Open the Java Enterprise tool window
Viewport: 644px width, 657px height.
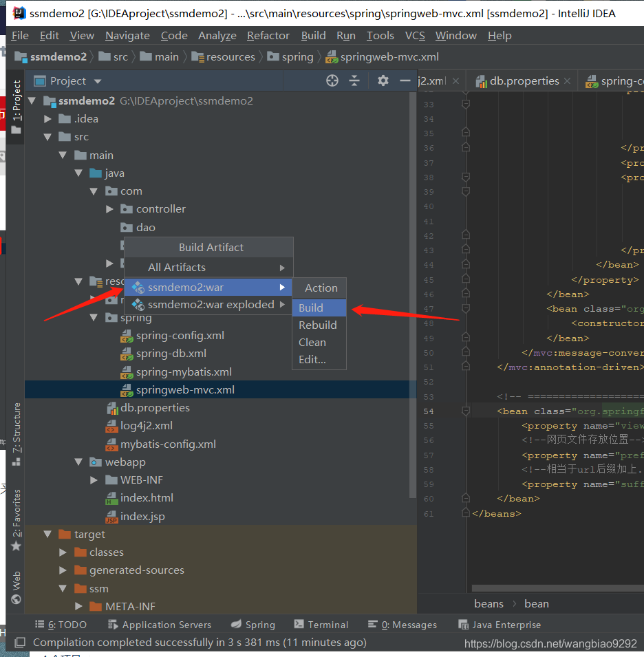500,625
